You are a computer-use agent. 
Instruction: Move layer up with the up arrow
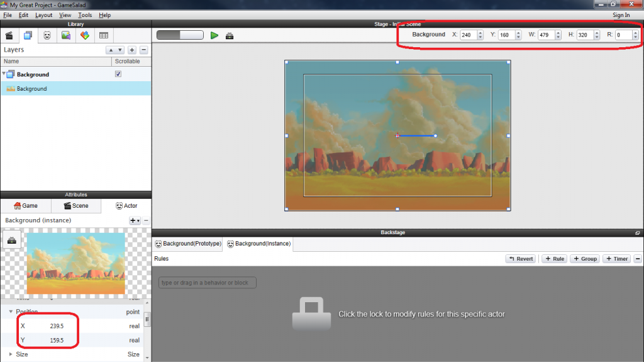(x=111, y=50)
